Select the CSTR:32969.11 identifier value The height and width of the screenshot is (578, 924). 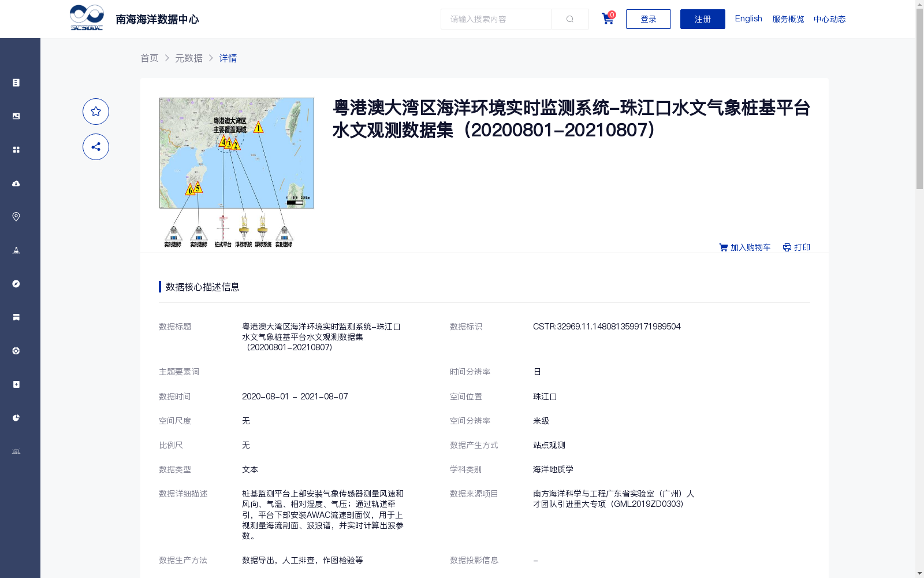pos(607,327)
